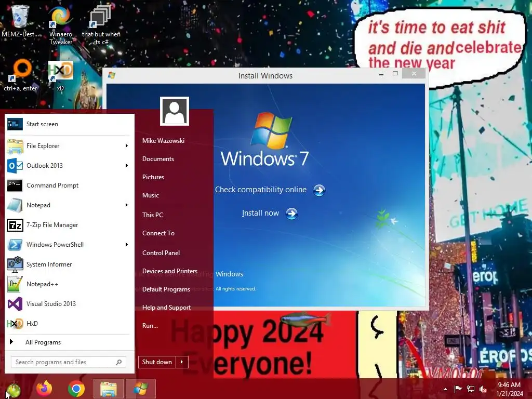Expand Windows PowerShell submenu arrow
Image resolution: width=532 pixels, height=399 pixels.
[x=127, y=244]
